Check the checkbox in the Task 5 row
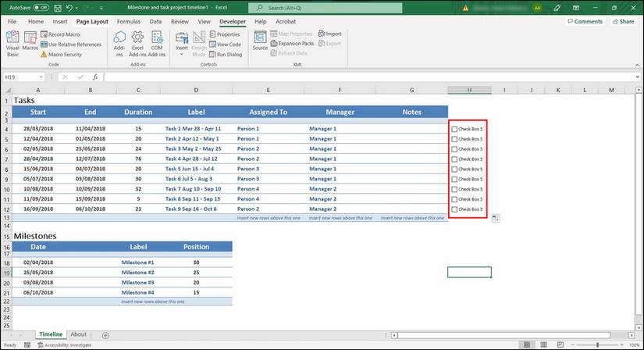644x350 pixels. point(454,169)
